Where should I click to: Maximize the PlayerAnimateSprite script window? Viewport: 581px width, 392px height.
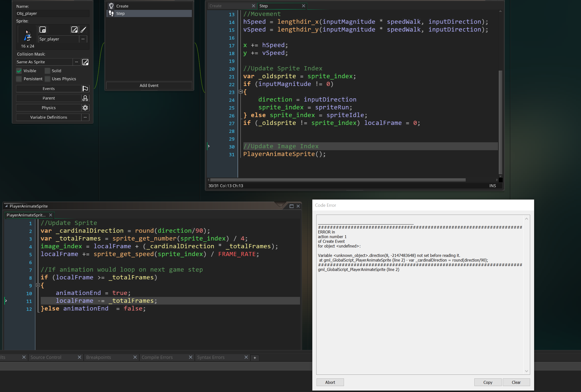pyautogui.click(x=291, y=206)
